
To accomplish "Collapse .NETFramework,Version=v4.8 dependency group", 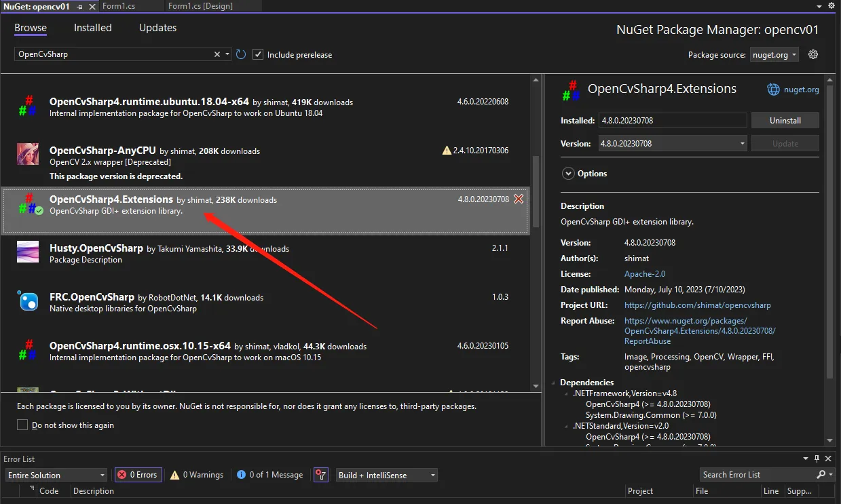I will point(567,393).
